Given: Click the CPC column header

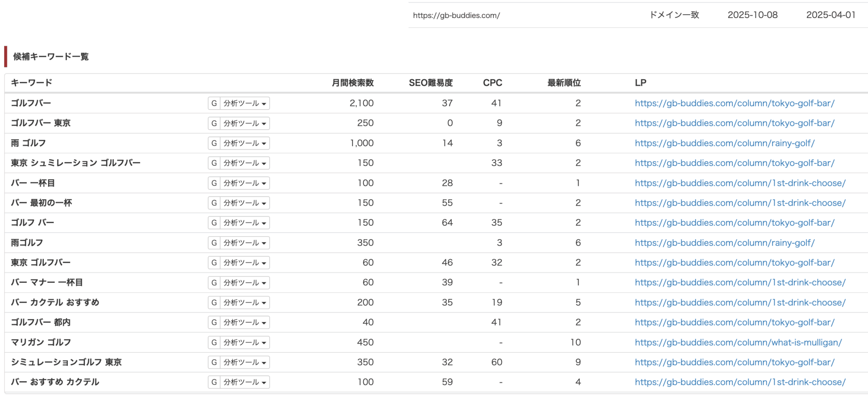Looking at the screenshot, I should [493, 83].
